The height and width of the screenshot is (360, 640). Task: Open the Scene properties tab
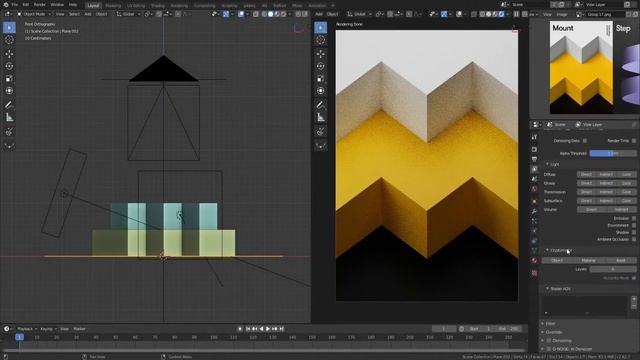click(x=534, y=179)
